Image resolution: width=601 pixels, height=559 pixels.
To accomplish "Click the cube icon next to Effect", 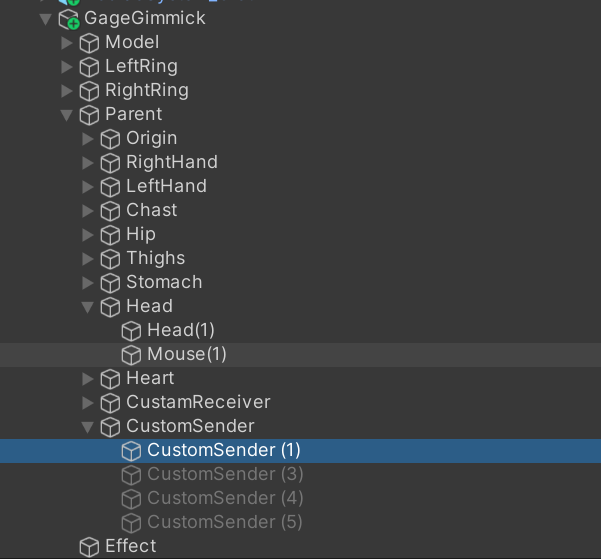I will pos(89,547).
